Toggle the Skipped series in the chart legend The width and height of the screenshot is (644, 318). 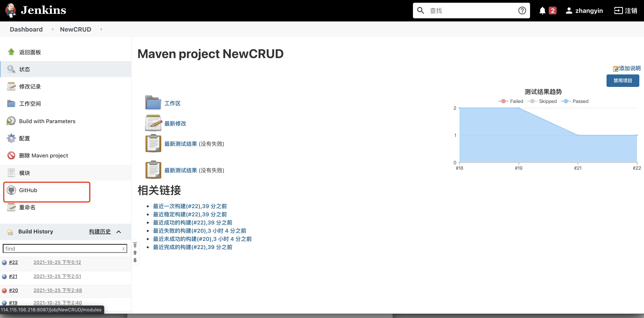pyautogui.click(x=544, y=101)
